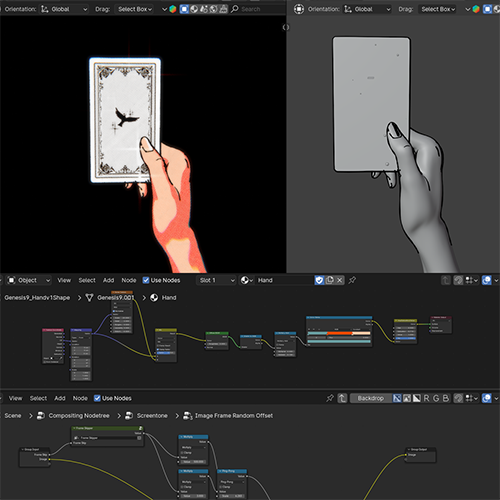Viewport: 500px width, 500px height.
Task: Click the Screentone breadcrumb in compositor path
Action: [x=152, y=416]
